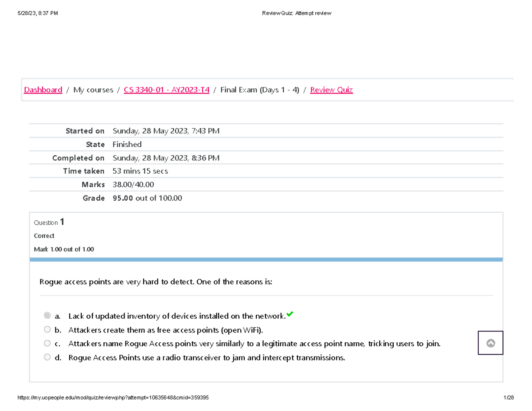Click the quiz review URL at page bottom
532x411 pixels.
point(113,398)
